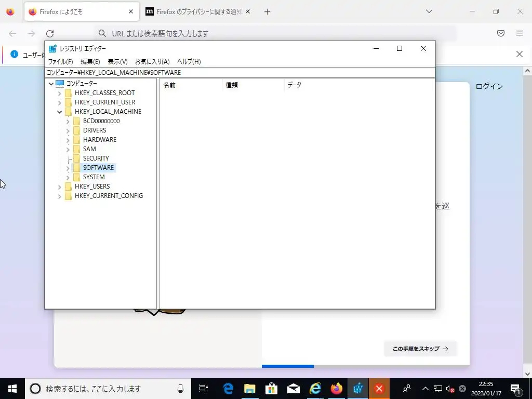The height and width of the screenshot is (399, 532).
Task: Click the HKEY_LOCAL_MACHINE folder icon
Action: tap(68, 112)
